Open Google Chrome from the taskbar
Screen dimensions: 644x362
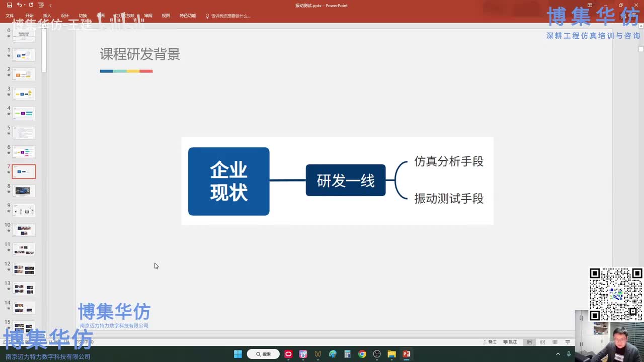click(362, 354)
